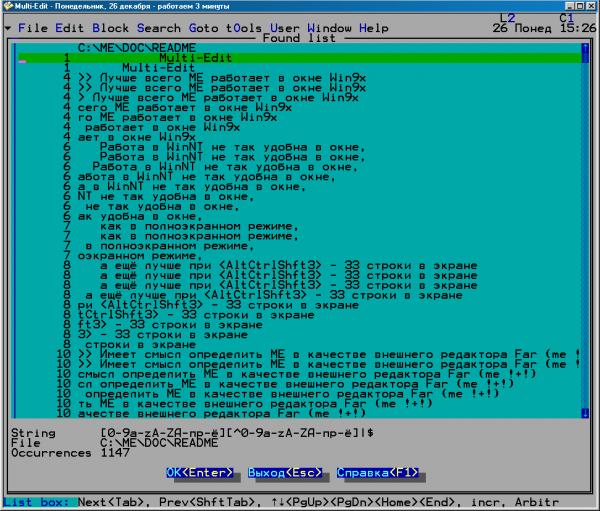
Task: Click Next<Tab> hint in status line
Action: [x=114, y=502]
